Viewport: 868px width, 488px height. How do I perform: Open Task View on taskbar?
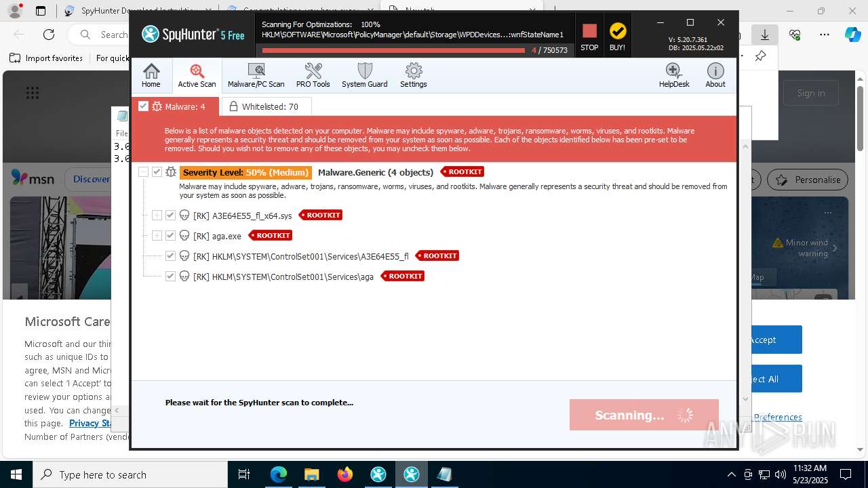[245, 474]
